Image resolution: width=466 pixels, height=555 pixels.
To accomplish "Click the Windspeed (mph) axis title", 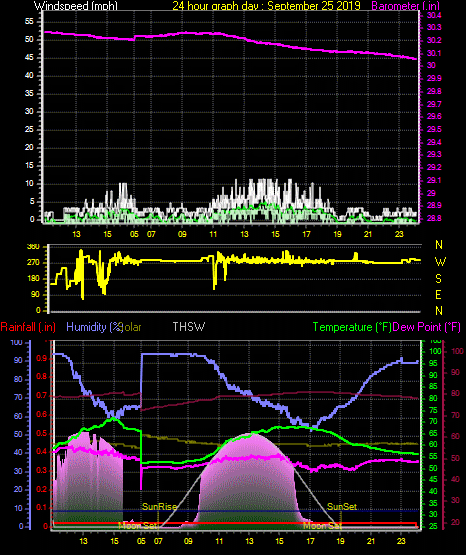I will coord(76,5).
